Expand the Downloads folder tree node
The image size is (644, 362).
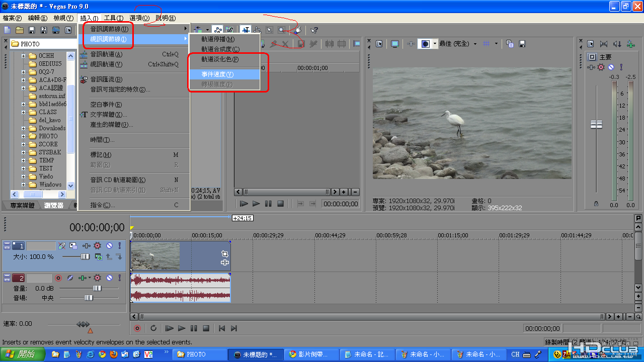[23, 128]
